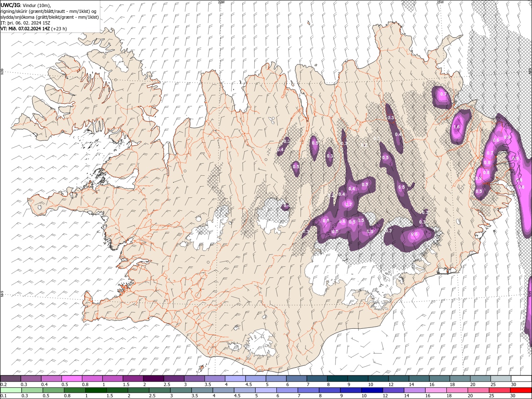
Task: Click the 'UWC/IG' title text
Action: click(x=10, y=5)
